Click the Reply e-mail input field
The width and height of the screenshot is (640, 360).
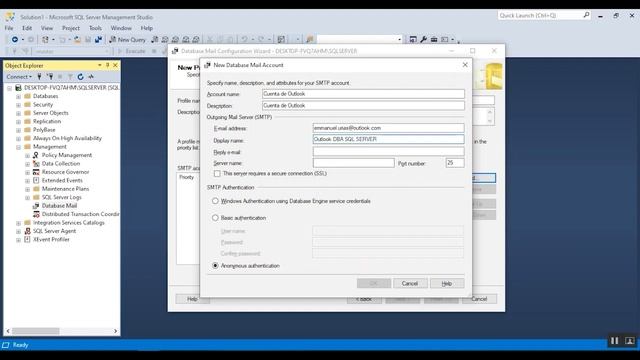point(389,151)
